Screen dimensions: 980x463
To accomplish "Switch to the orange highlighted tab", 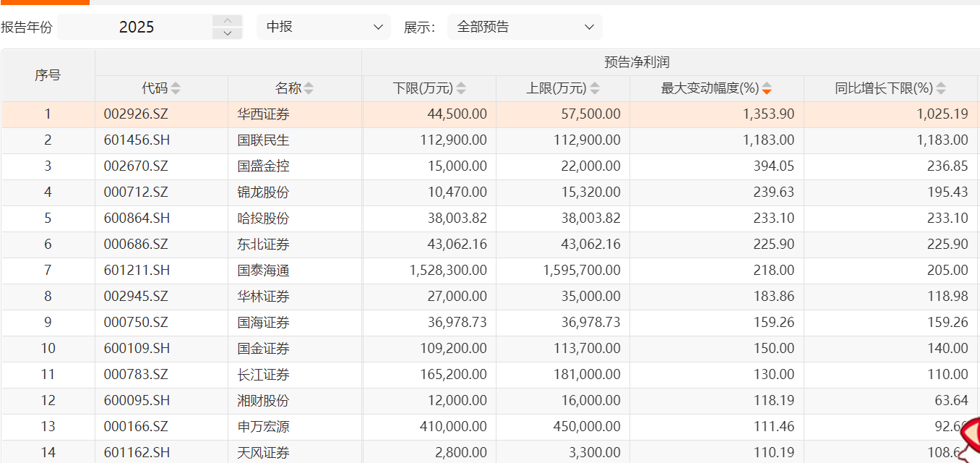I will pyautogui.click(x=45, y=3).
